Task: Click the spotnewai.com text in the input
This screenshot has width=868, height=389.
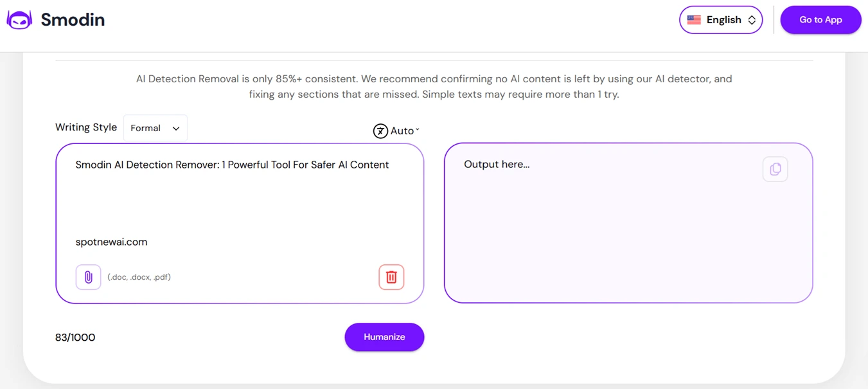Action: pyautogui.click(x=111, y=242)
